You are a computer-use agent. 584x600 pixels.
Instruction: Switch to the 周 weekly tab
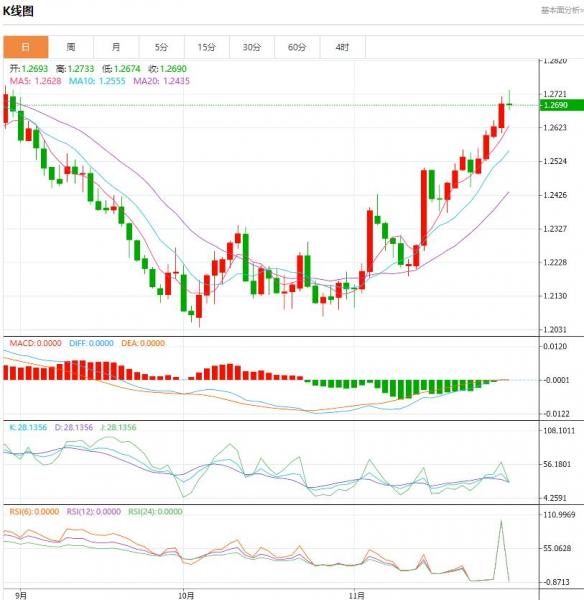pyautogui.click(x=71, y=47)
